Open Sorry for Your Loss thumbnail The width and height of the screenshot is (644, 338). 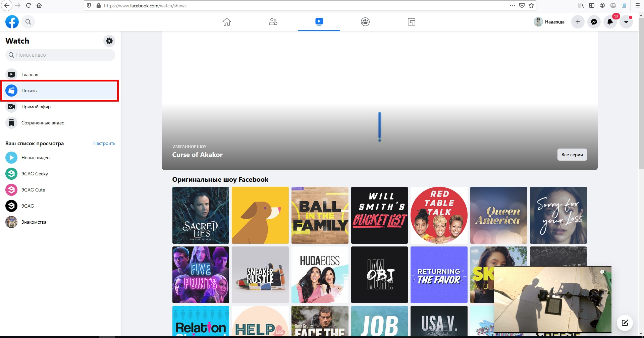click(x=558, y=215)
